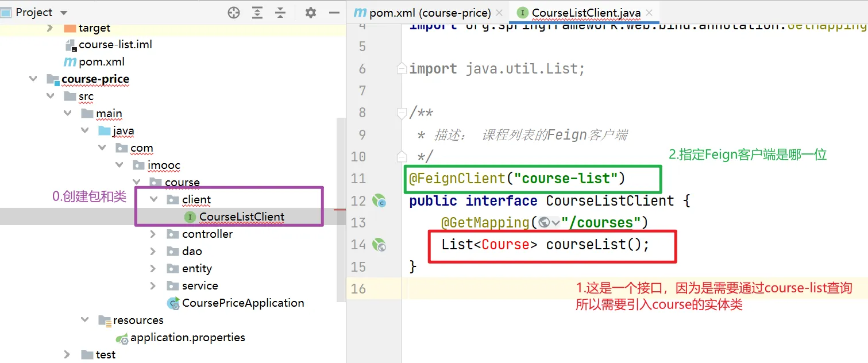This screenshot has width=868, height=363.
Task: Fold the Javadoc comment at line 8
Action: (402, 113)
